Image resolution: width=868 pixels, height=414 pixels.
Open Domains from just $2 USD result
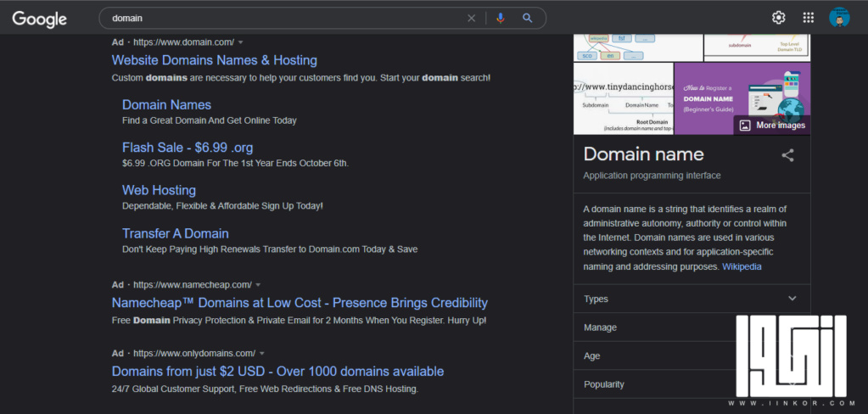(277, 371)
